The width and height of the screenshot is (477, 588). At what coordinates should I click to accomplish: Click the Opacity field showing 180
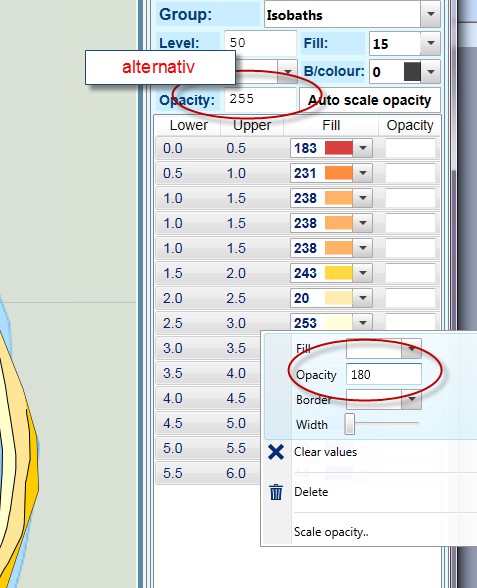pyautogui.click(x=384, y=374)
